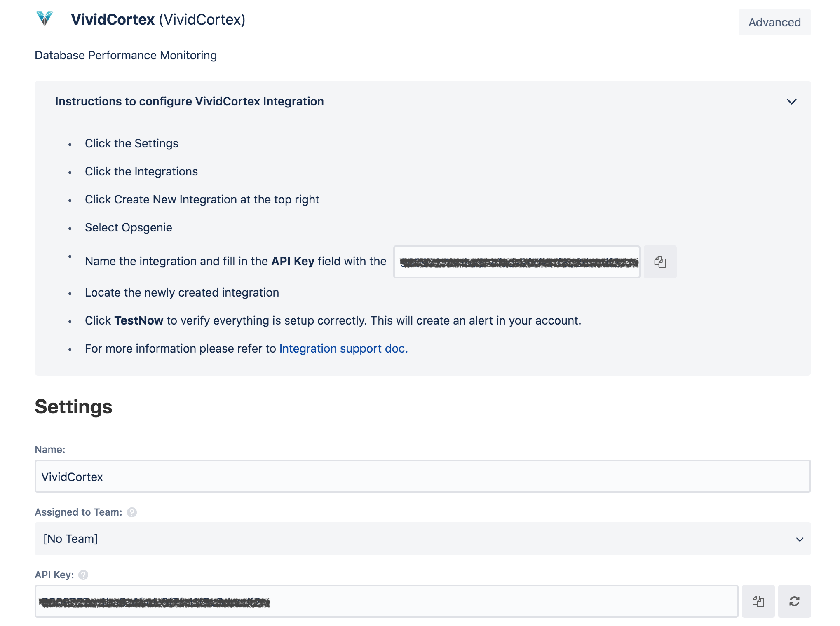Open help tooltip beside API Key label
The image size is (840, 626).
(x=83, y=575)
